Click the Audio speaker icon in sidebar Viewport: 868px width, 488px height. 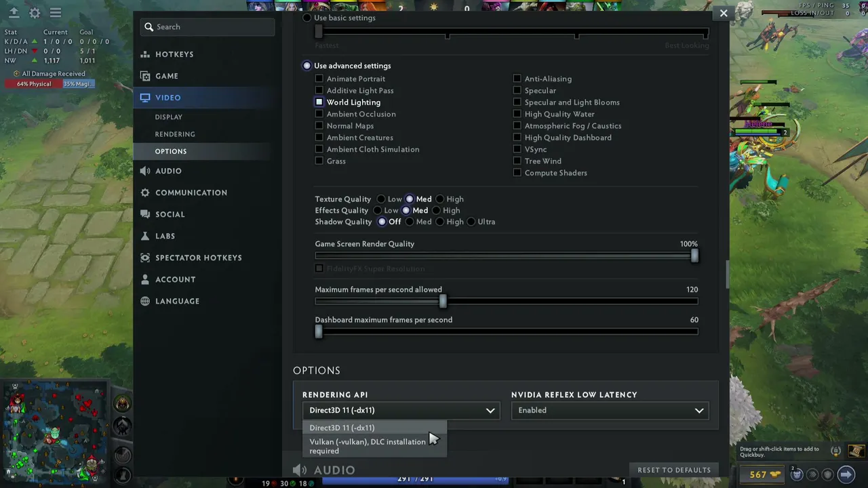(x=145, y=171)
